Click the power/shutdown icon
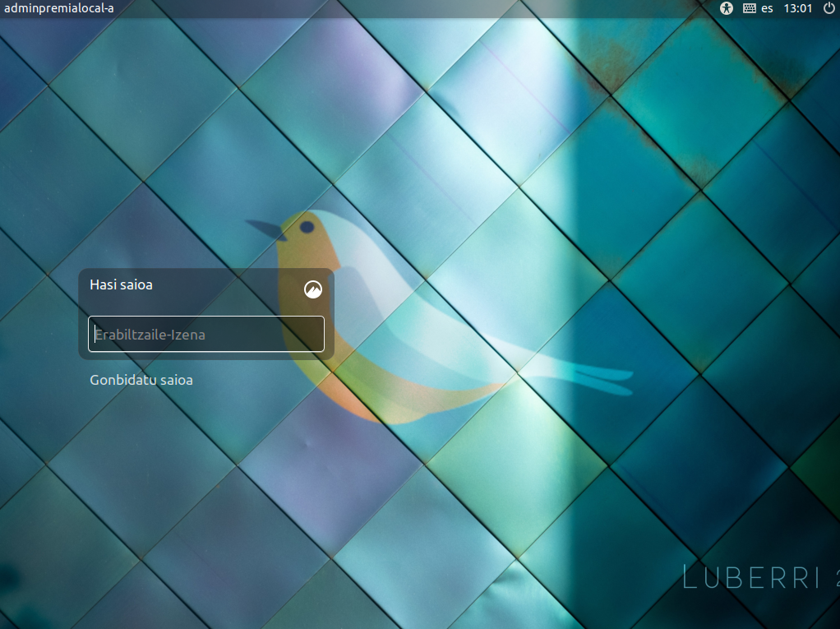The width and height of the screenshot is (840, 629). [x=828, y=8]
